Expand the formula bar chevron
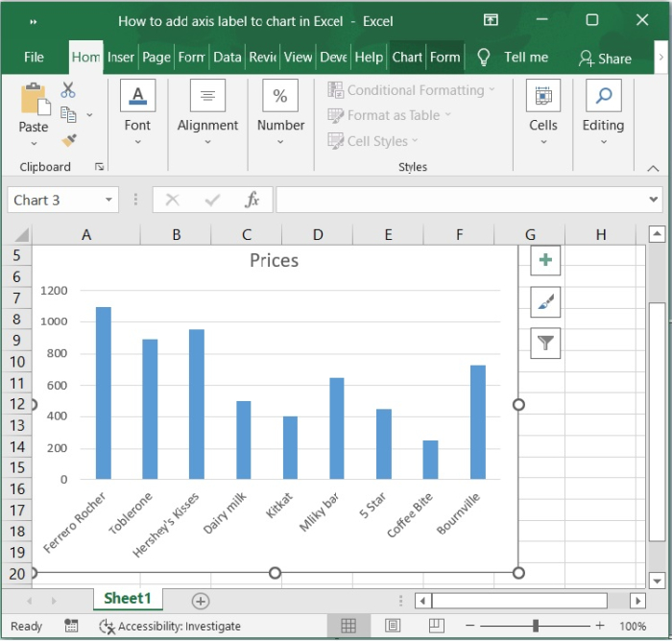 tap(654, 200)
